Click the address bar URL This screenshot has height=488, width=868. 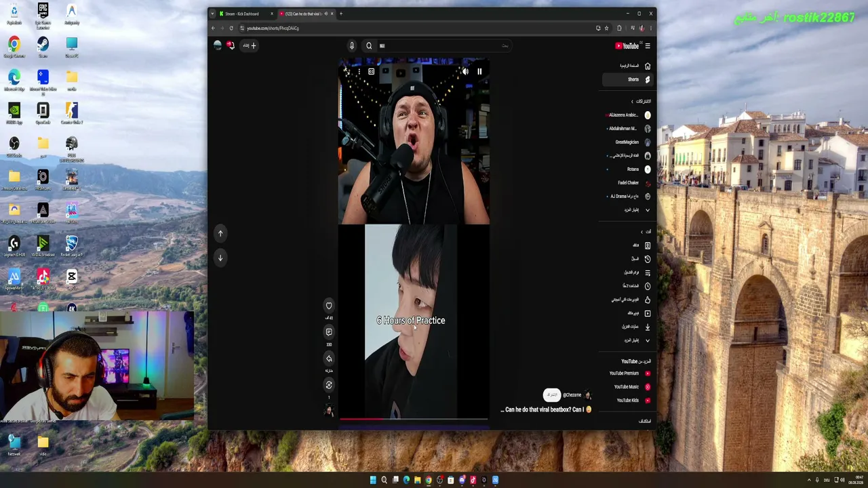click(273, 28)
